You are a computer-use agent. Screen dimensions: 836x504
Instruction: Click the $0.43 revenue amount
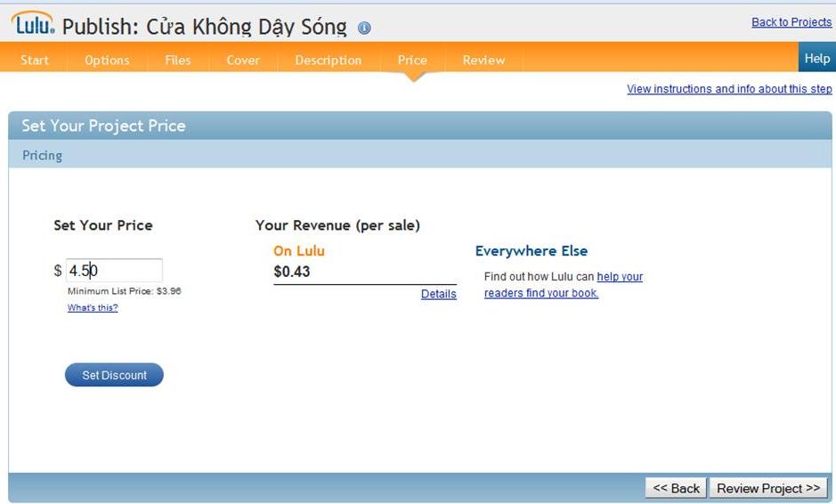coord(292,272)
